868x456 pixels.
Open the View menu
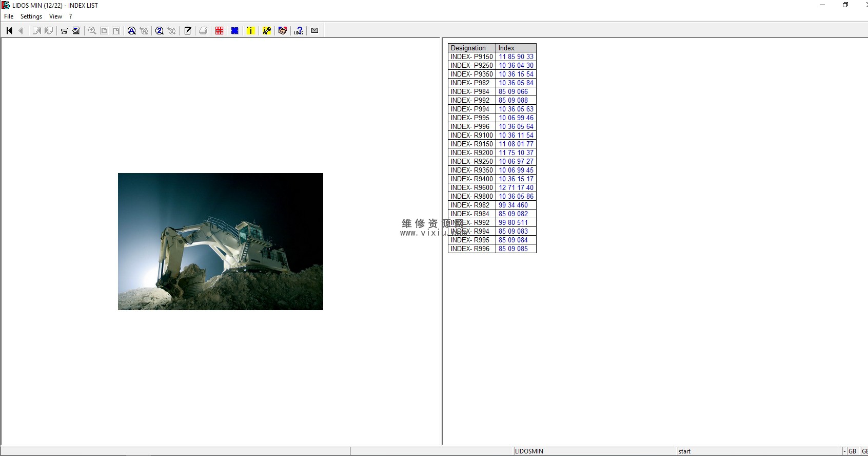pos(55,16)
